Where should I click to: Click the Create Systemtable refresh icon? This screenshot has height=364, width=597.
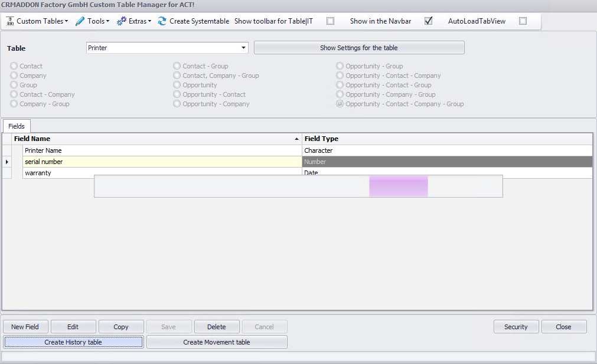(x=162, y=21)
